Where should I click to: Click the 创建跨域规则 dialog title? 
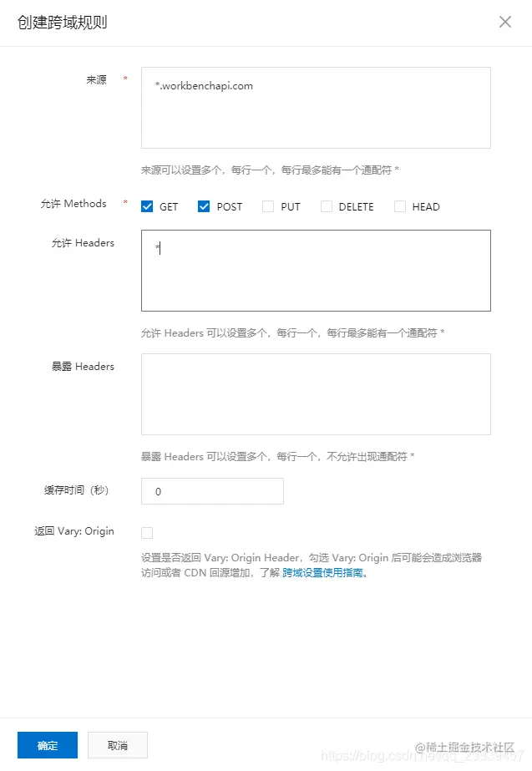(x=63, y=22)
